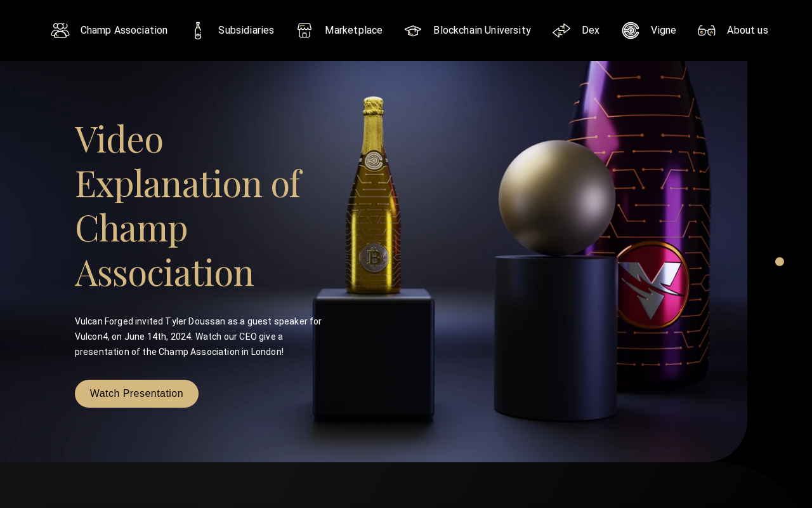The image size is (812, 508).
Task: Click the Marketplace storefront icon
Action: pos(304,30)
